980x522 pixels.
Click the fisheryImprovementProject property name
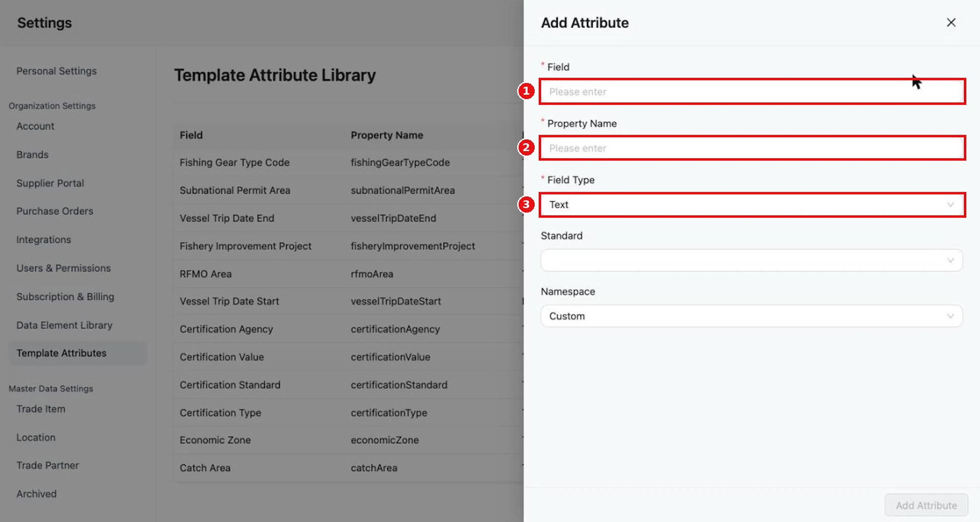(x=413, y=246)
